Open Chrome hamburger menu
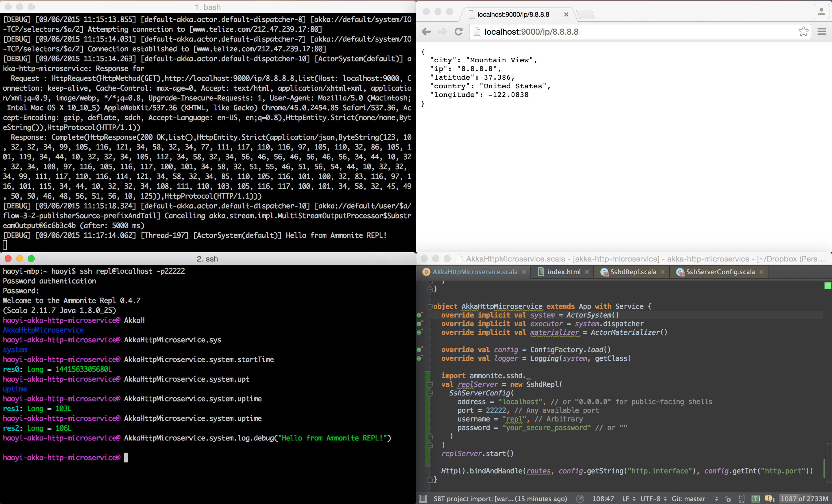 click(822, 32)
